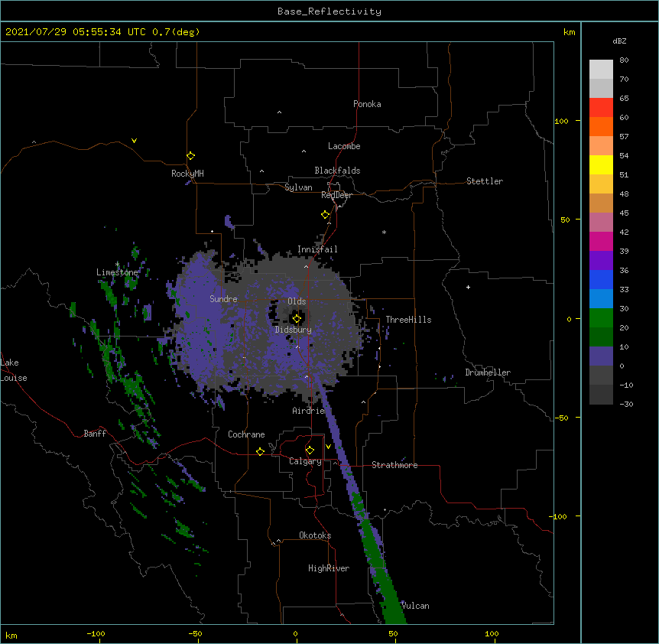Click the white caret marker south of Ponoka
The height and width of the screenshot is (644, 659).
(280, 112)
